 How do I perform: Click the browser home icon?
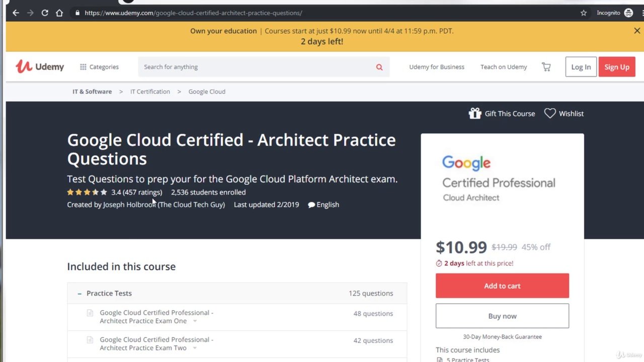[x=59, y=13]
